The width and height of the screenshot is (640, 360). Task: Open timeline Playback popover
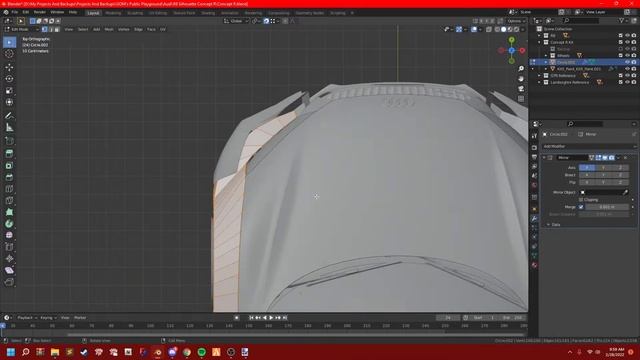(x=27, y=318)
